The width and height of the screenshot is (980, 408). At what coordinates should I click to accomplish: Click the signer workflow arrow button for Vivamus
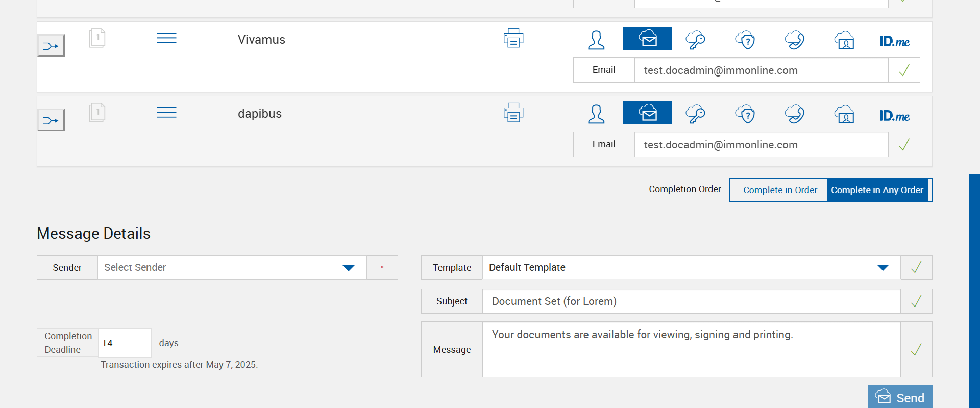coord(51,46)
